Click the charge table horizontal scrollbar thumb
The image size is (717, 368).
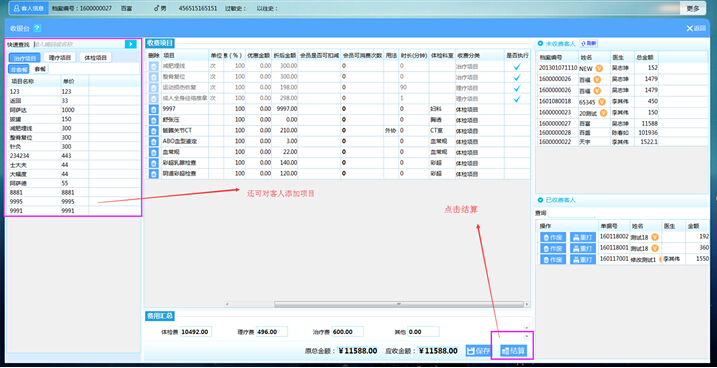coord(399,304)
